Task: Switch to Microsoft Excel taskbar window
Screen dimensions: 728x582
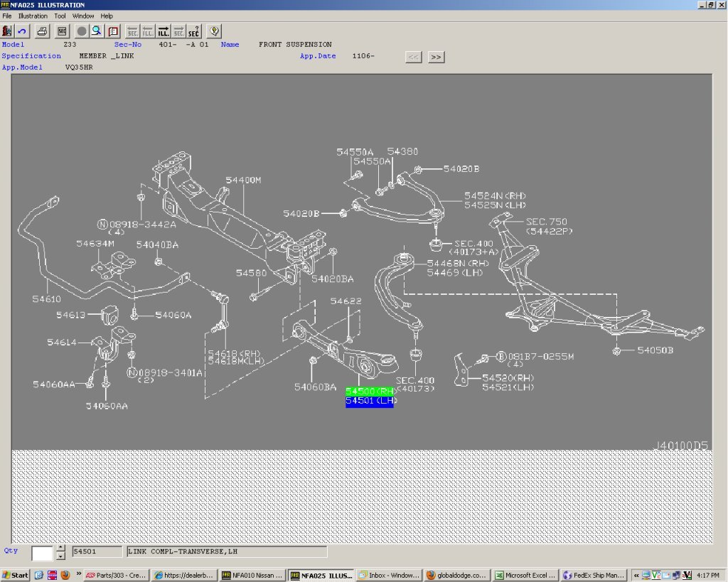Action: (x=525, y=576)
